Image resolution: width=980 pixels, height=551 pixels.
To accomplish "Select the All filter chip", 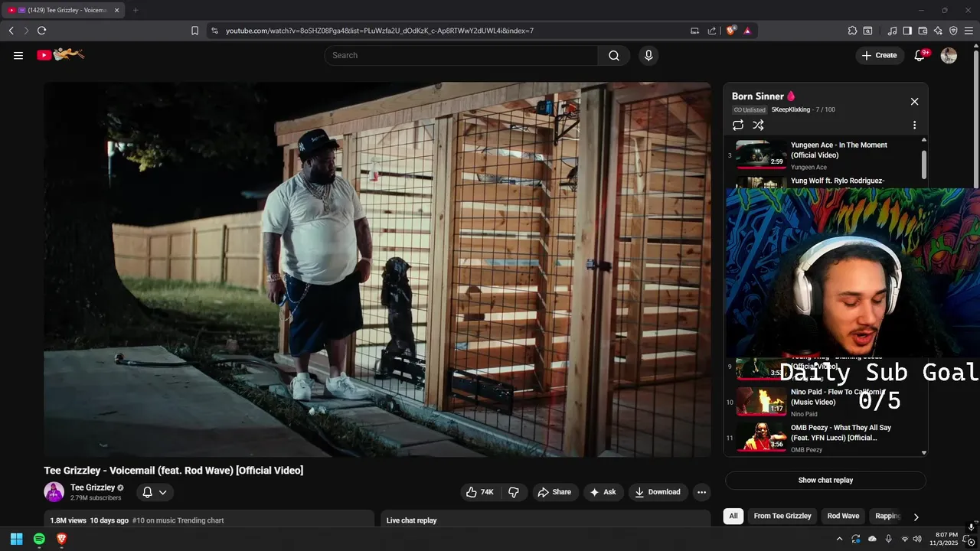I will (x=733, y=516).
